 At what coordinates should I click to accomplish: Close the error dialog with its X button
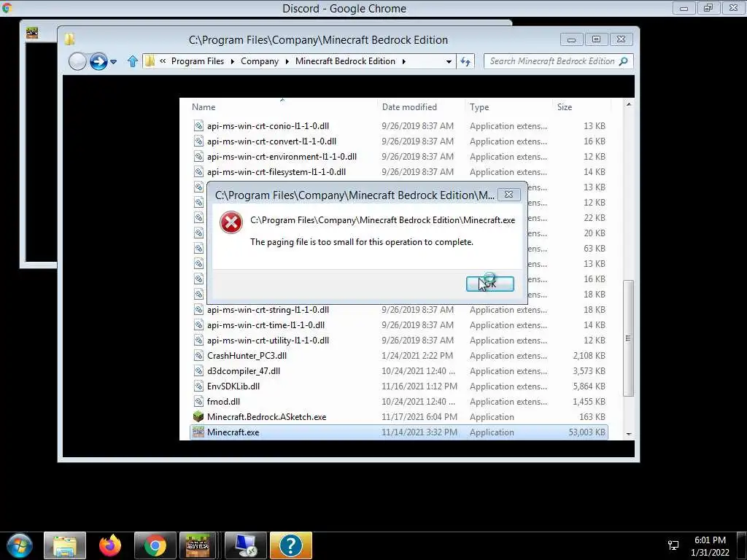[508, 194]
